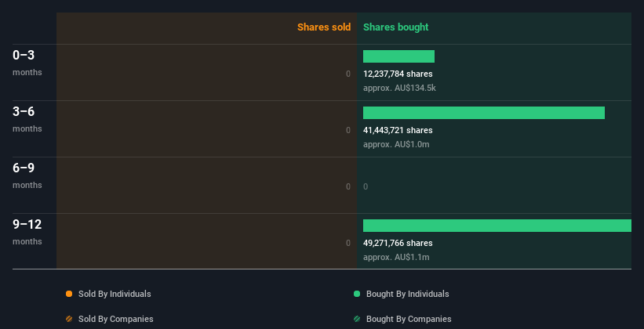This screenshot has height=329, width=644.
Task: Click the Shares sold column header
Action: [324, 27]
